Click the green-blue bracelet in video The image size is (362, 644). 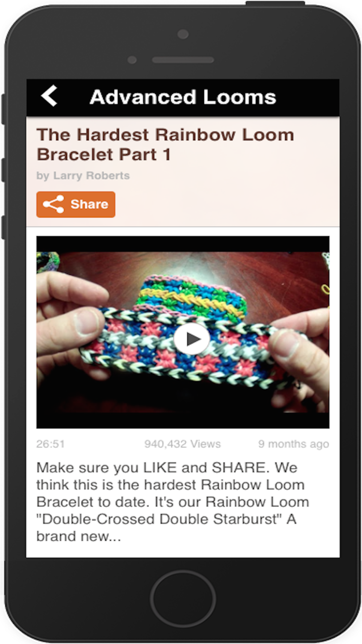192,297
